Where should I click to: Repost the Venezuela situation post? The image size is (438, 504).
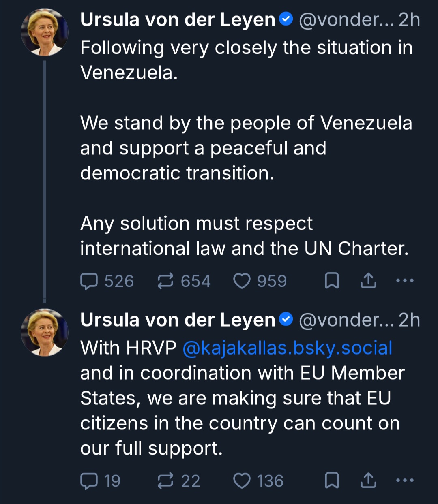165,281
